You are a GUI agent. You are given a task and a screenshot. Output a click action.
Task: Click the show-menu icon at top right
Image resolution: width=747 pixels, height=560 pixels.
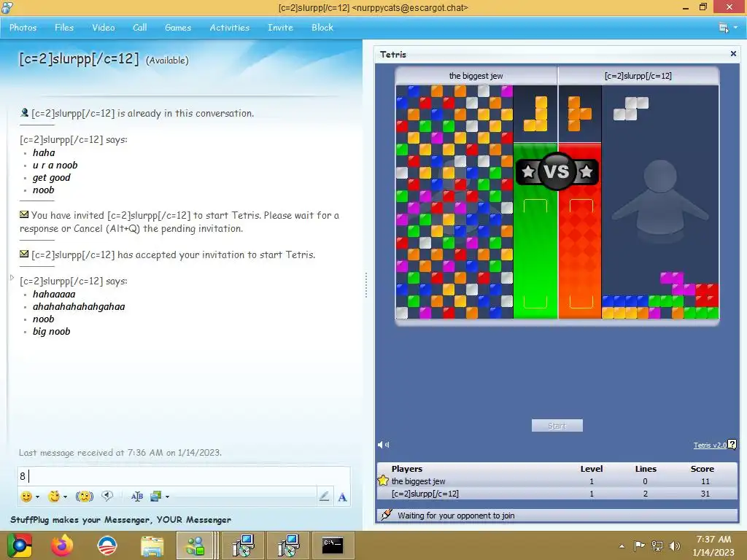(724, 28)
